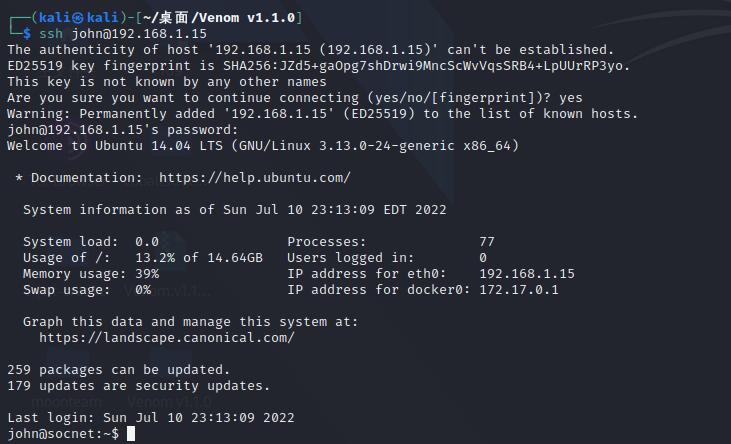
Task: Click the 179 security updates line
Action: [138, 386]
